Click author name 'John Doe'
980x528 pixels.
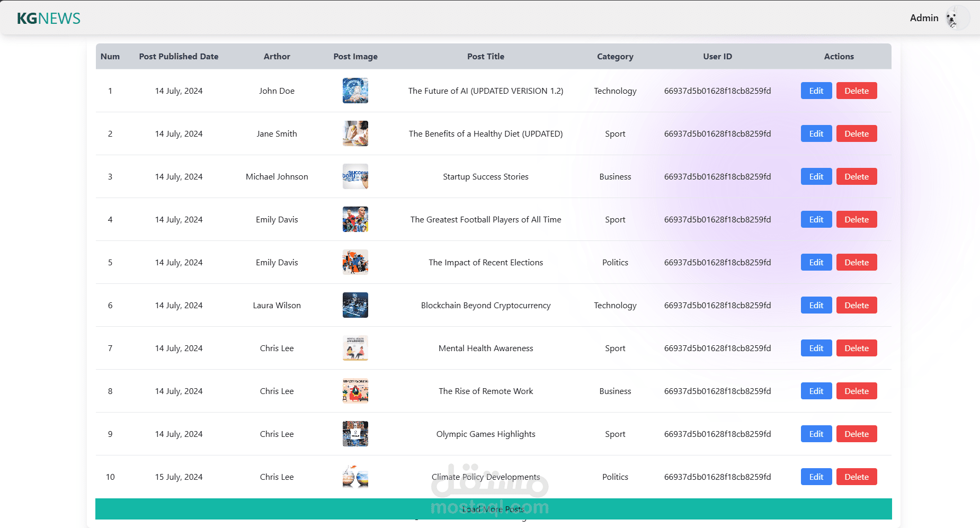277,91
